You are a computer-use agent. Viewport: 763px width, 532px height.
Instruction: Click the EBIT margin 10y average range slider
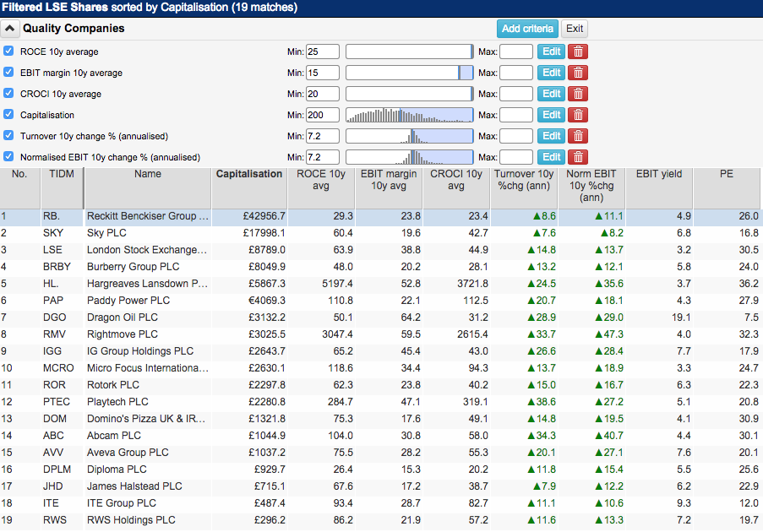(x=409, y=73)
